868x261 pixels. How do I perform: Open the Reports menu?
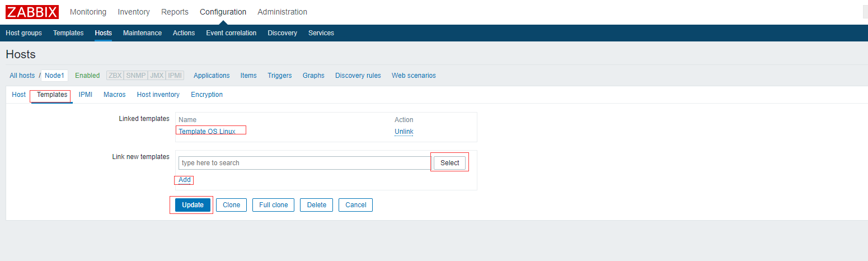point(175,12)
